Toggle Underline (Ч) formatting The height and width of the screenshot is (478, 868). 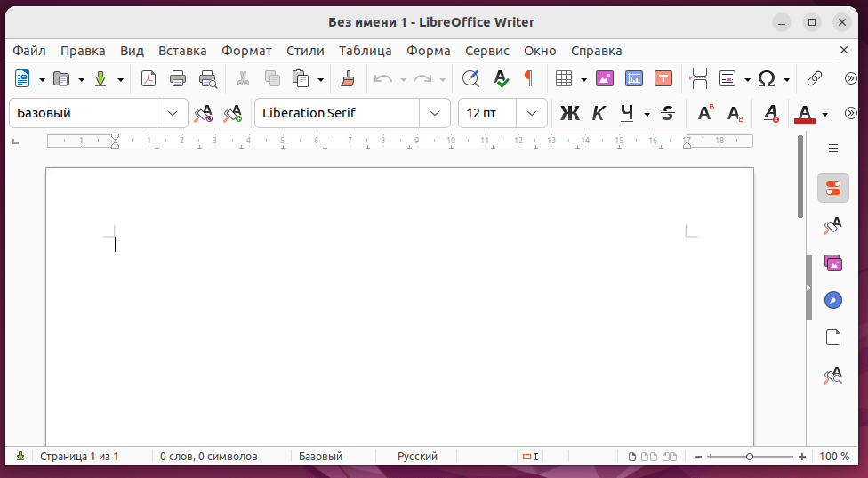(x=627, y=113)
